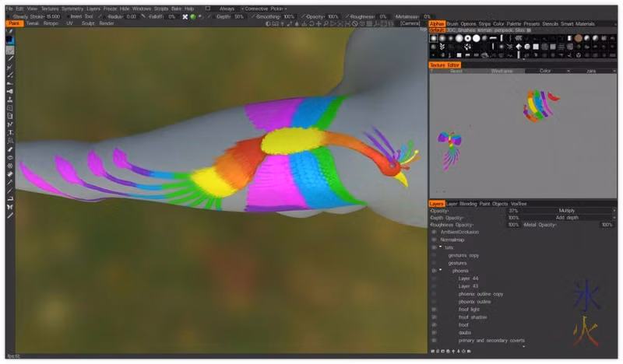
Task: Click the phoenix UV island in Texture Editor
Action: pyautogui.click(x=450, y=151)
